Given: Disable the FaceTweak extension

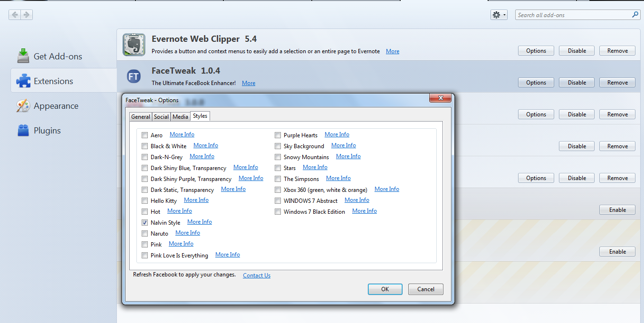Looking at the screenshot, I should pyautogui.click(x=577, y=83).
